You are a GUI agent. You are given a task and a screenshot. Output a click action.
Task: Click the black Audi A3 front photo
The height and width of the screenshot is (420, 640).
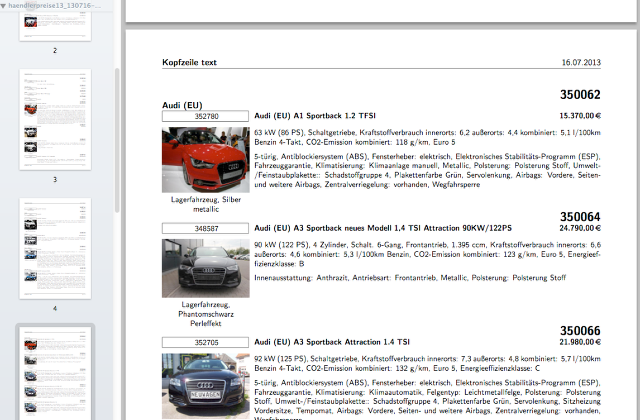(x=205, y=268)
